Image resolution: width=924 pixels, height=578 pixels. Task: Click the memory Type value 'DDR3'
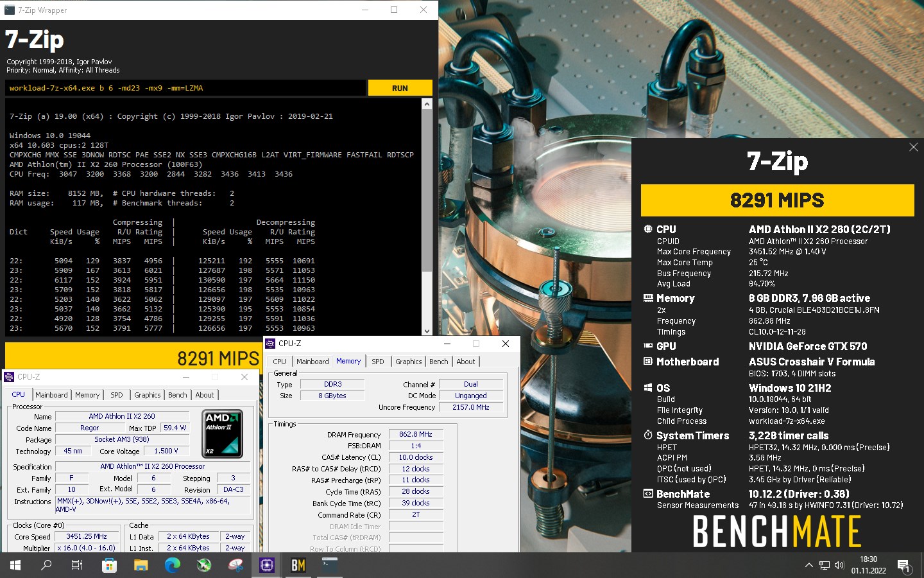pos(332,384)
